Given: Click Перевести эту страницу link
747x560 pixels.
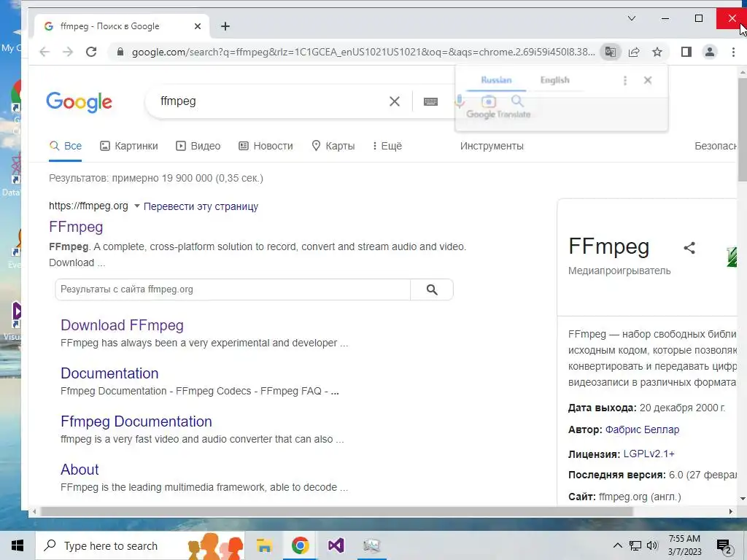Looking at the screenshot, I should tap(201, 206).
